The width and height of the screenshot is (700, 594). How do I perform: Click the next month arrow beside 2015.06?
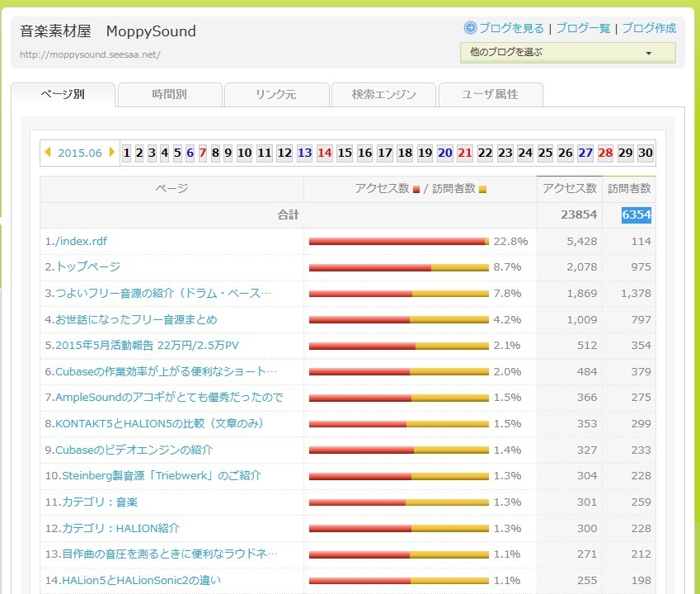pos(112,153)
